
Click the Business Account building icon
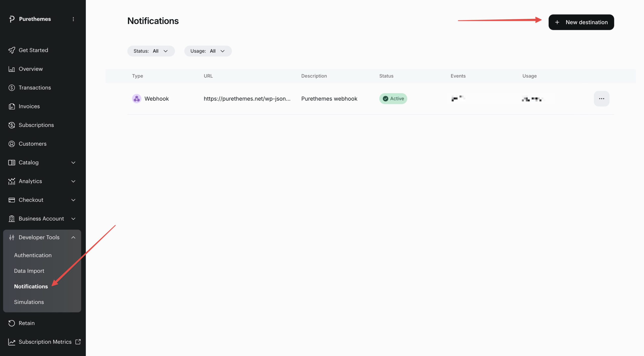[12, 219]
